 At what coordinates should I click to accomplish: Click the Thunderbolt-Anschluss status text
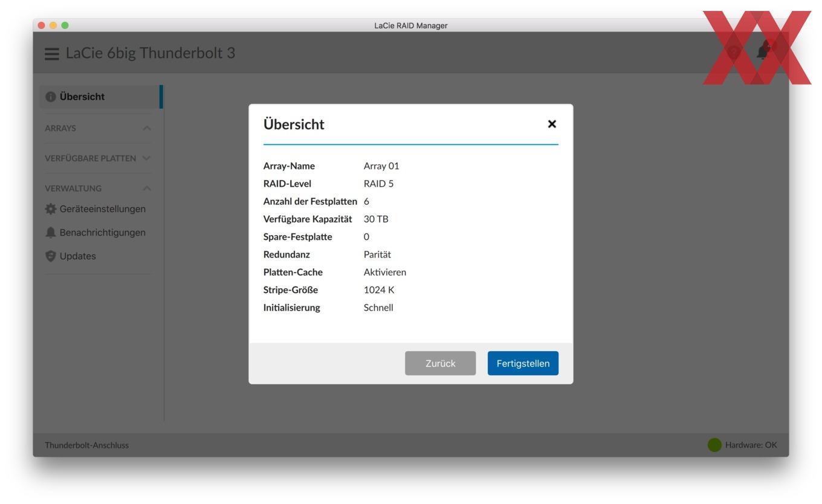(x=86, y=445)
